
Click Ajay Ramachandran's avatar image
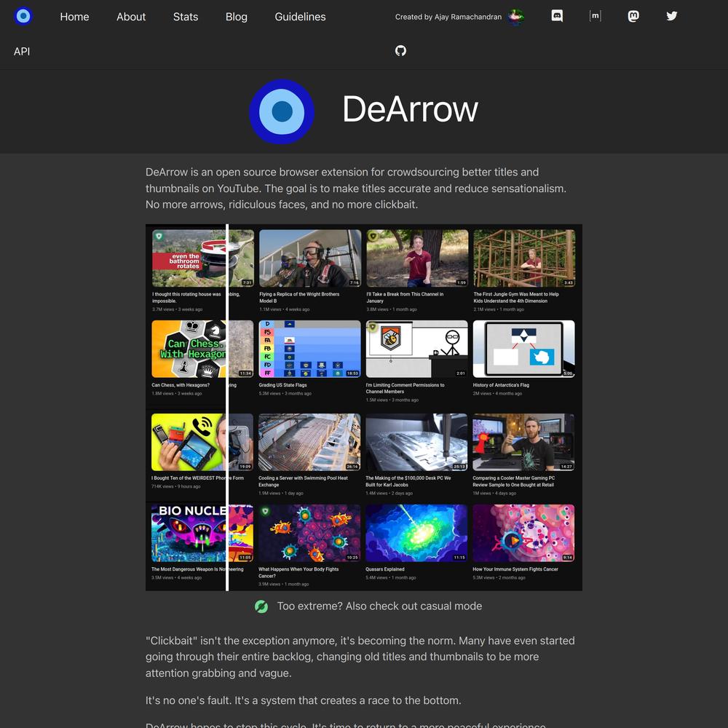(x=515, y=17)
